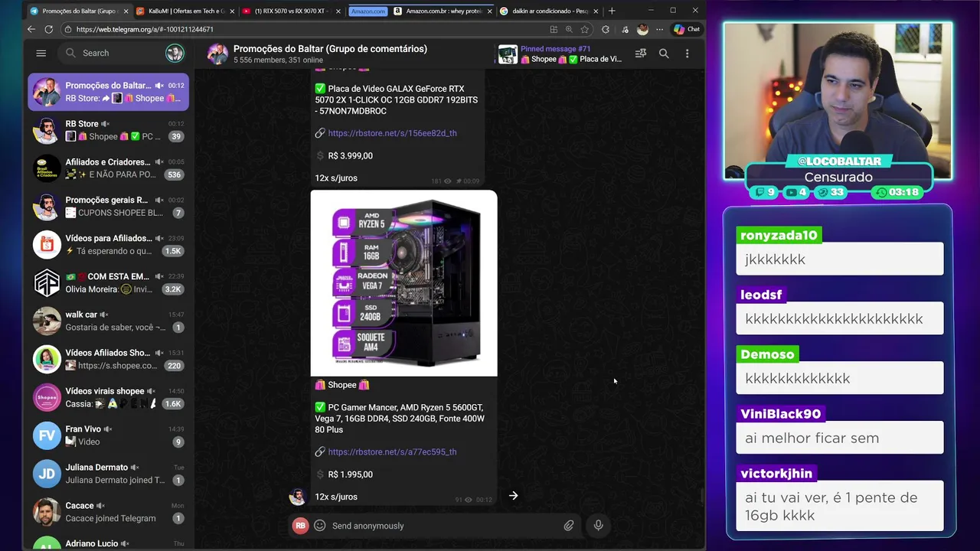The height and width of the screenshot is (551, 980).
Task: Record a voice message with microphone button
Action: pos(599,526)
